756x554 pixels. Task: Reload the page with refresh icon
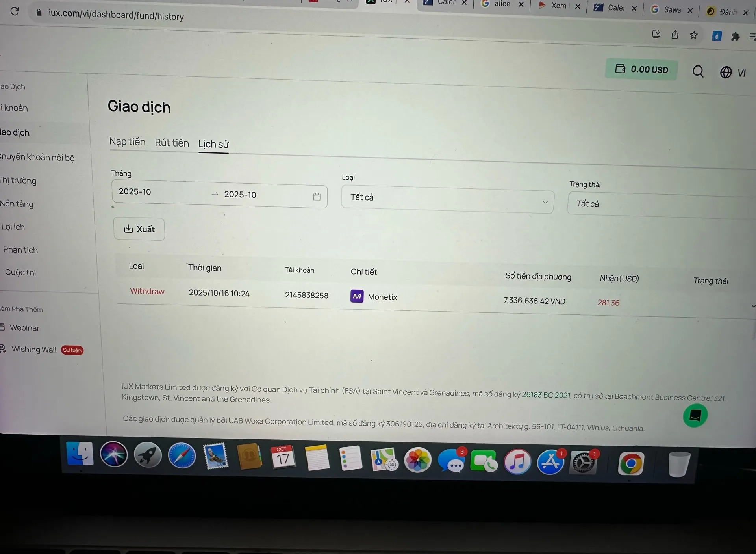click(15, 11)
